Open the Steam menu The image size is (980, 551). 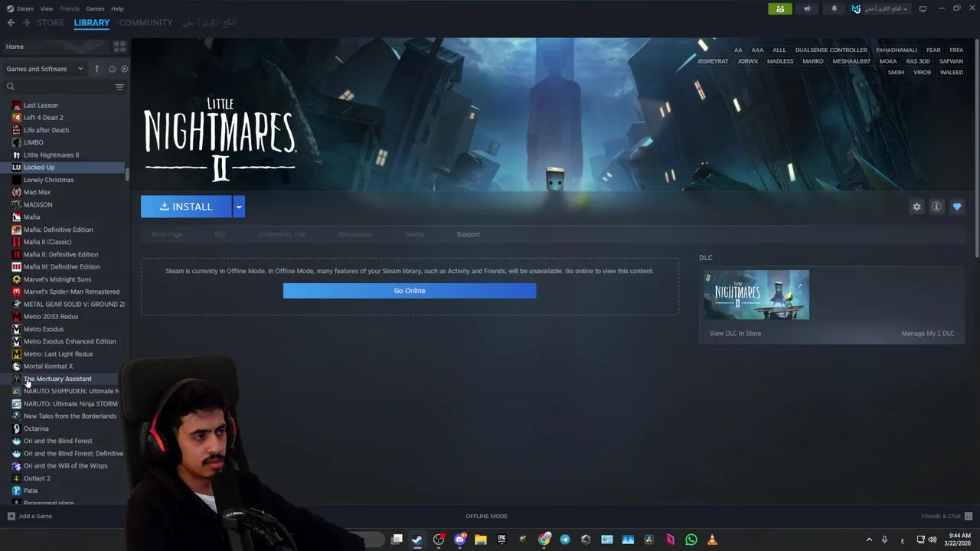25,8
